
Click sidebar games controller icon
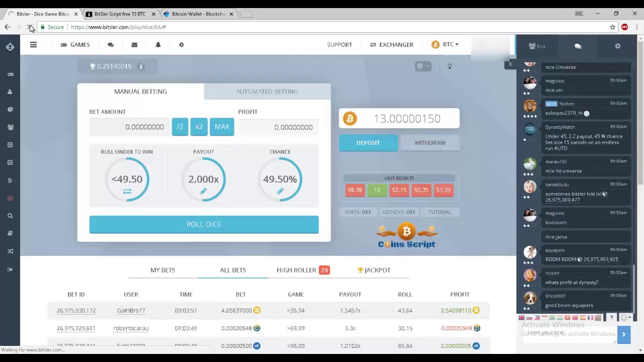pos(10,74)
